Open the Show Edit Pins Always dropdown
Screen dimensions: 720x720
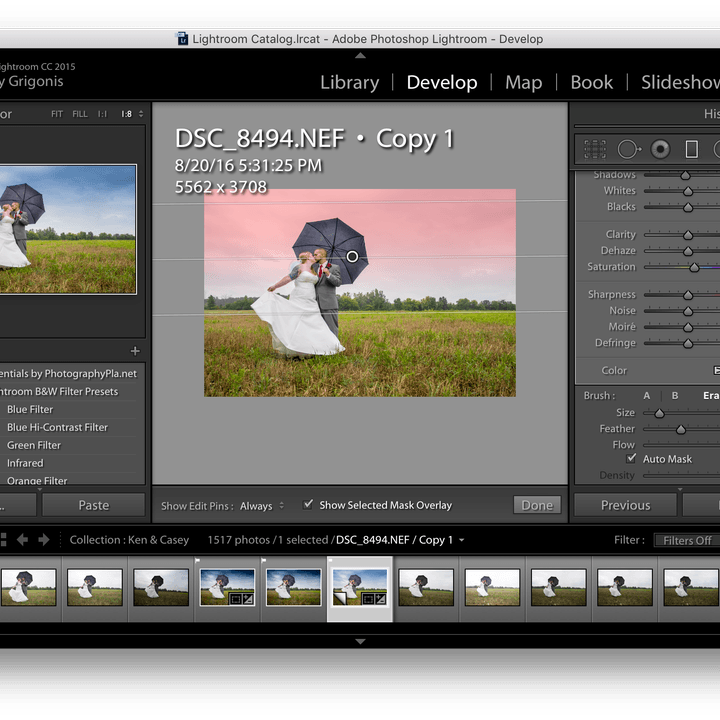pyautogui.click(x=262, y=506)
